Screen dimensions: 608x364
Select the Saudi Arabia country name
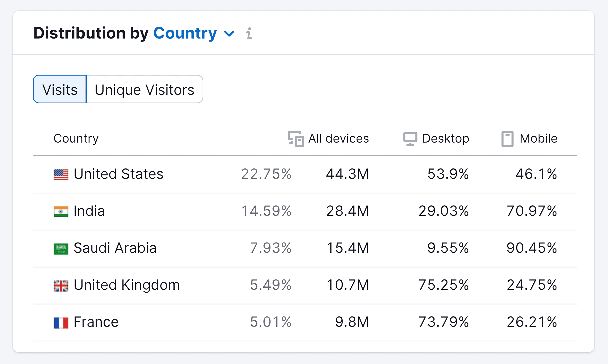click(x=115, y=248)
